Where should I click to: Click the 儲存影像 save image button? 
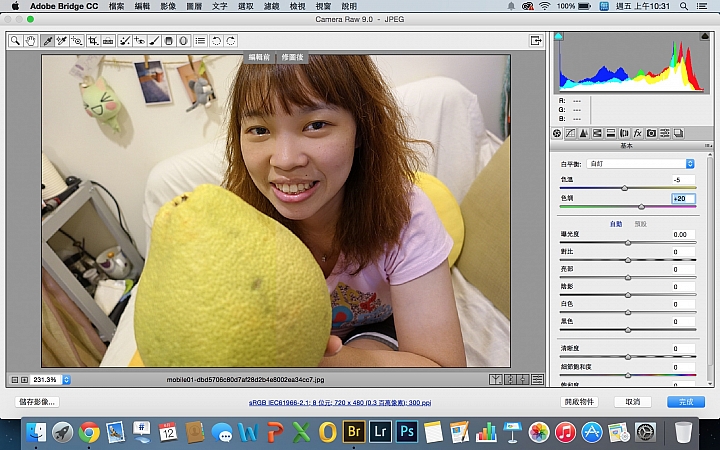click(x=37, y=402)
